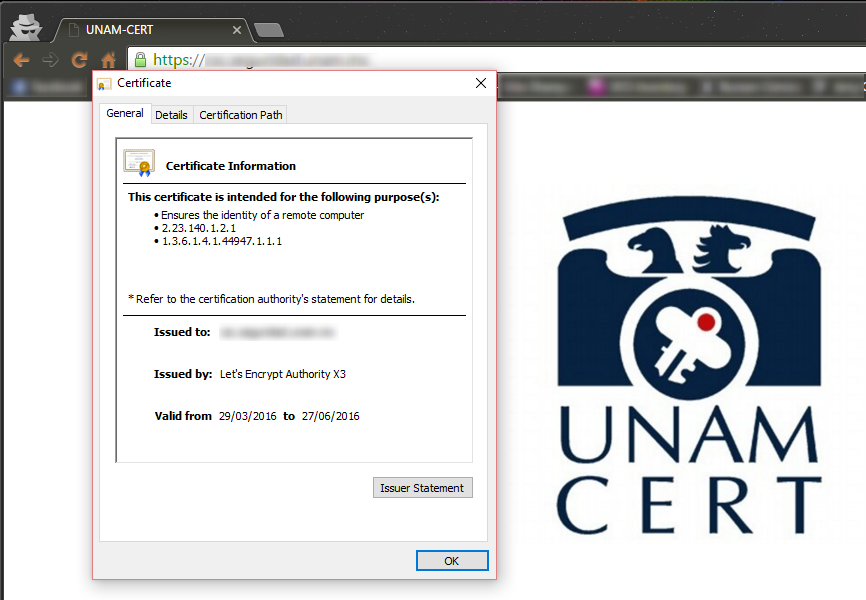Click the blurred Issued to value

click(x=278, y=332)
